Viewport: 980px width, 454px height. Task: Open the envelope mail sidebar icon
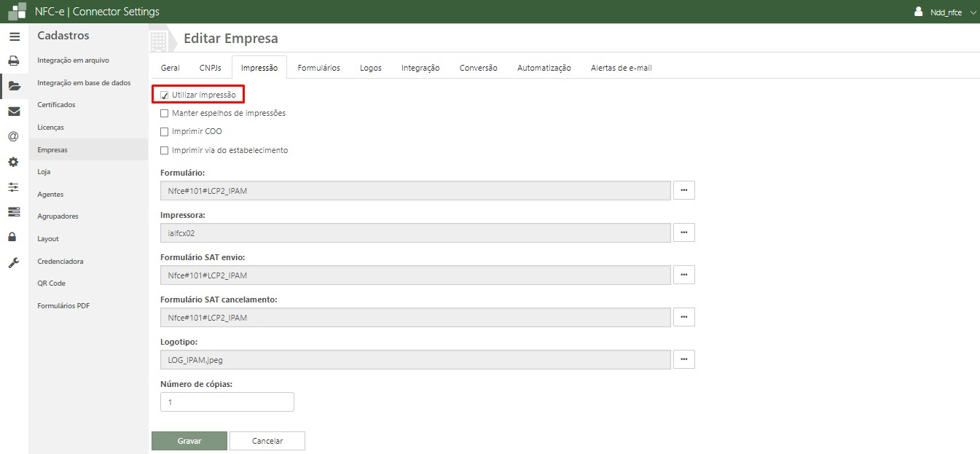[x=14, y=111]
